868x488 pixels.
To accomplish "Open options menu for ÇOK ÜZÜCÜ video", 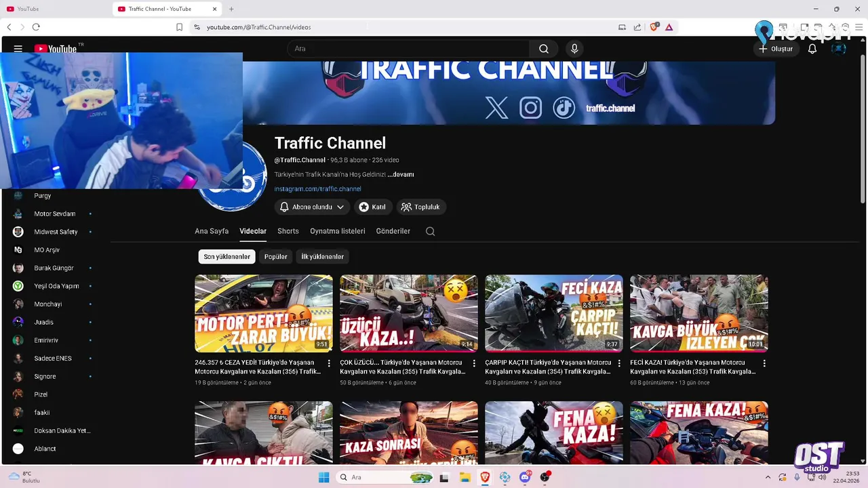I will click(x=474, y=363).
